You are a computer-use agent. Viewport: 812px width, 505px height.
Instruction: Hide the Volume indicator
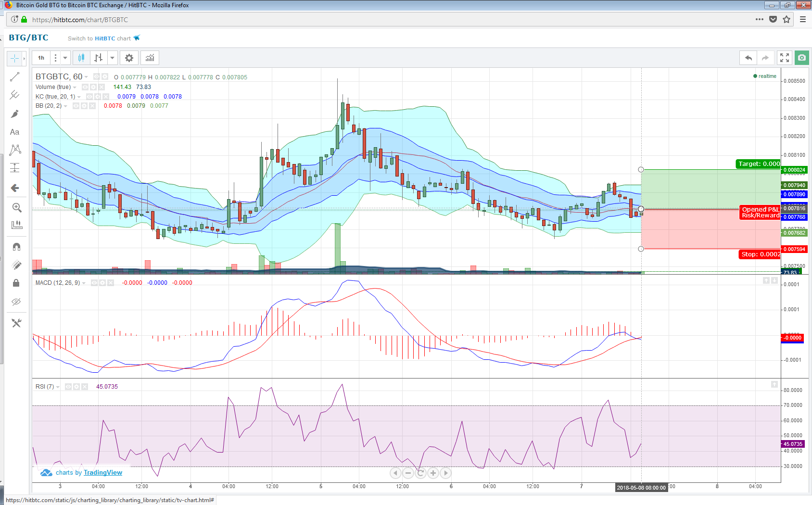point(85,87)
